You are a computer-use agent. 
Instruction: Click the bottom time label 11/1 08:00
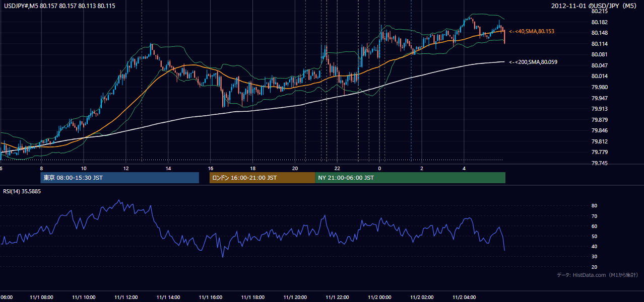click(41, 297)
